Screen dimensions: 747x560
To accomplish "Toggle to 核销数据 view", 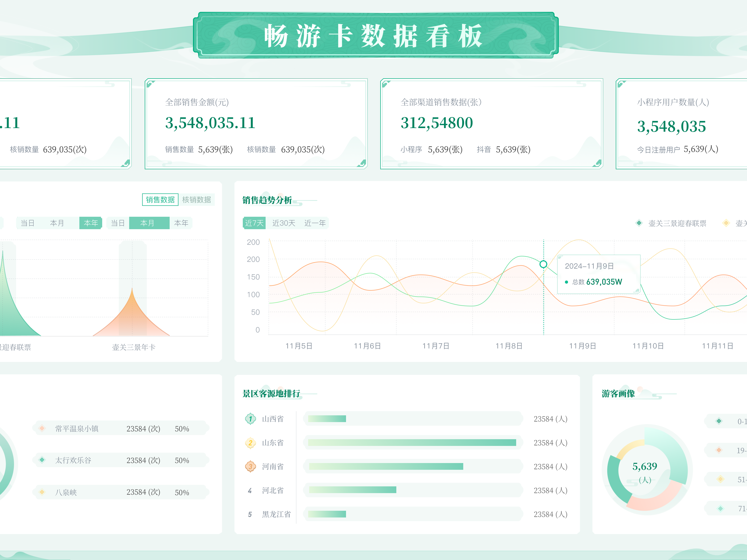I will pyautogui.click(x=197, y=199).
